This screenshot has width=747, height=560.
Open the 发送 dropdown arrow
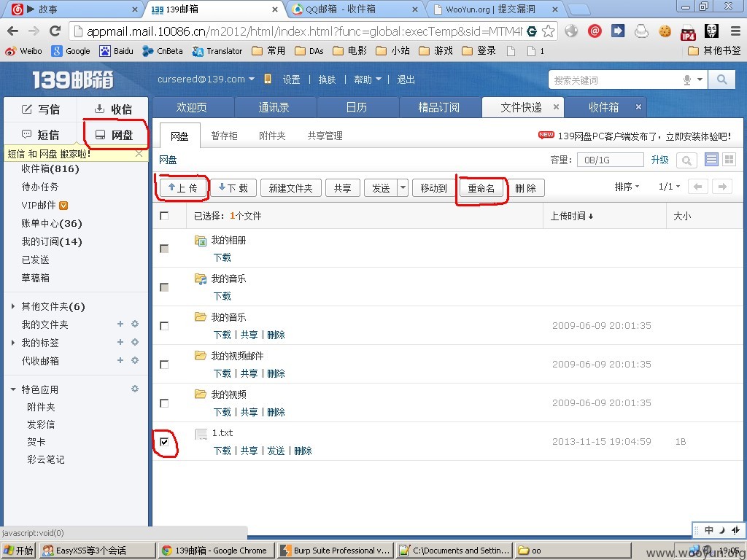pos(403,187)
